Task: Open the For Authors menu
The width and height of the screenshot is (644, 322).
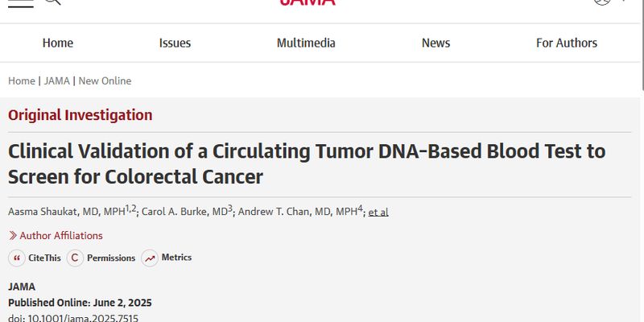Action: click(x=567, y=43)
